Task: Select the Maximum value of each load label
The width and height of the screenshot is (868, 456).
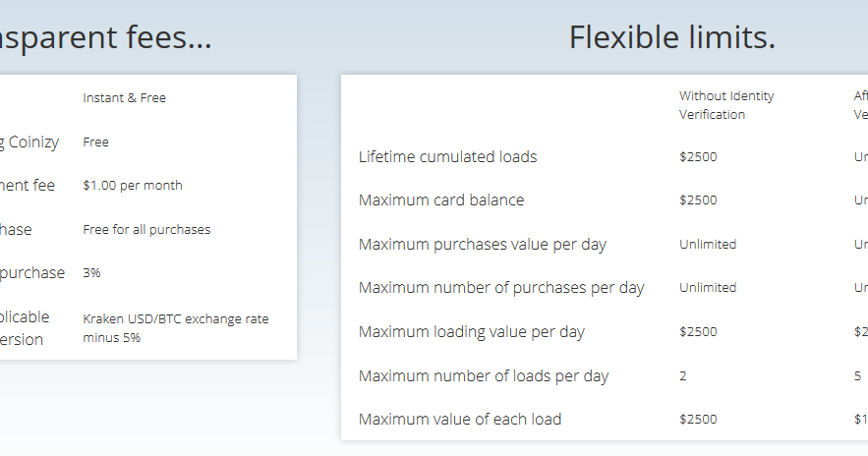Action: (x=460, y=419)
